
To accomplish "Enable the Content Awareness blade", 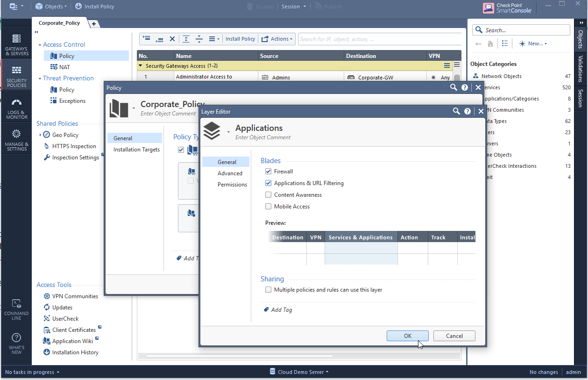I will click(268, 195).
